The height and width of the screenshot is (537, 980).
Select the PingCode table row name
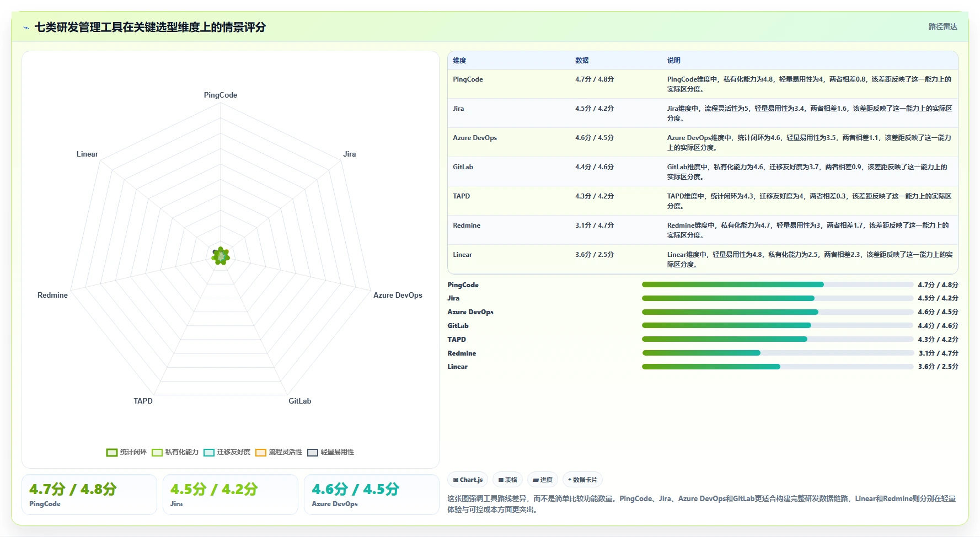click(x=468, y=79)
